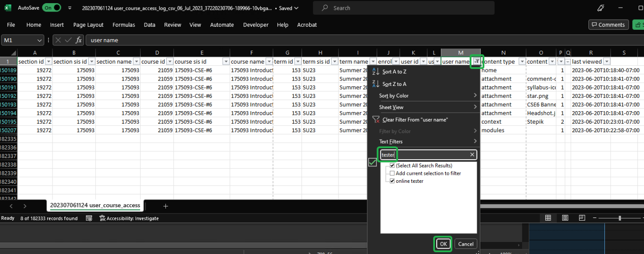Viewport: 644px width, 254px height.
Task: Click the active filter button on user name
Action: (477, 61)
